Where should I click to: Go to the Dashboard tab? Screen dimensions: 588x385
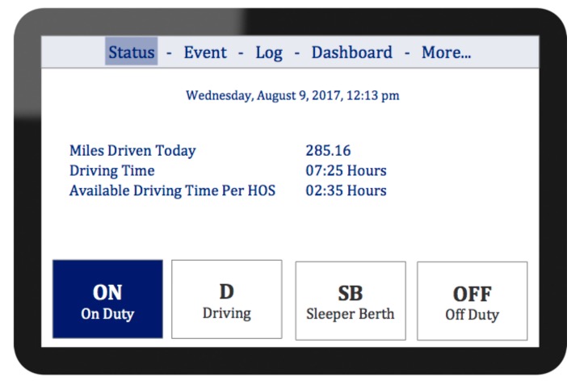click(351, 52)
